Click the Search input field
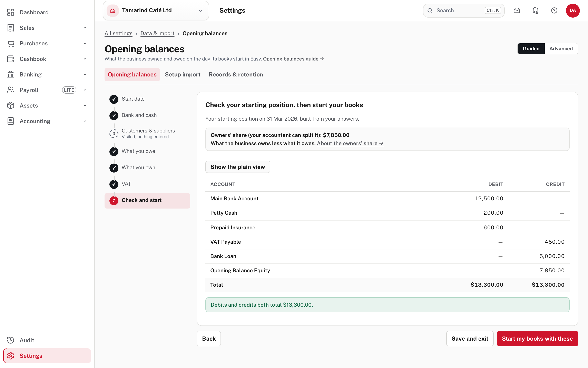588x368 pixels. point(464,10)
